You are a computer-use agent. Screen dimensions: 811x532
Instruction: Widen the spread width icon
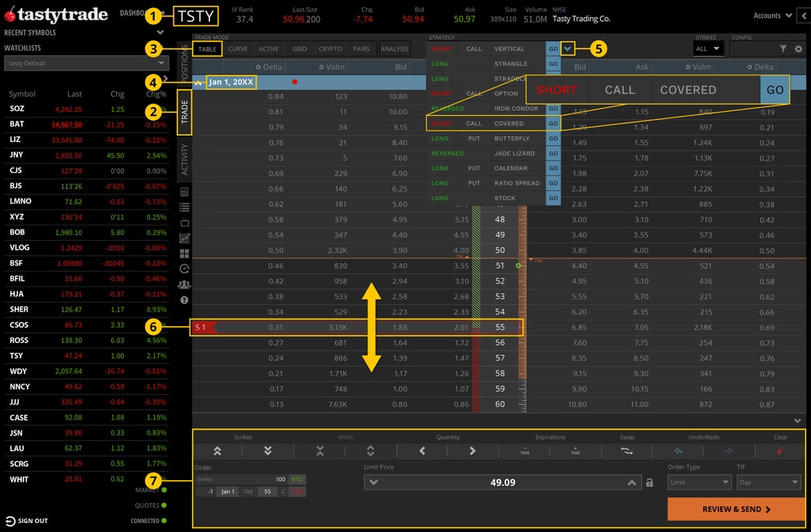(x=371, y=451)
